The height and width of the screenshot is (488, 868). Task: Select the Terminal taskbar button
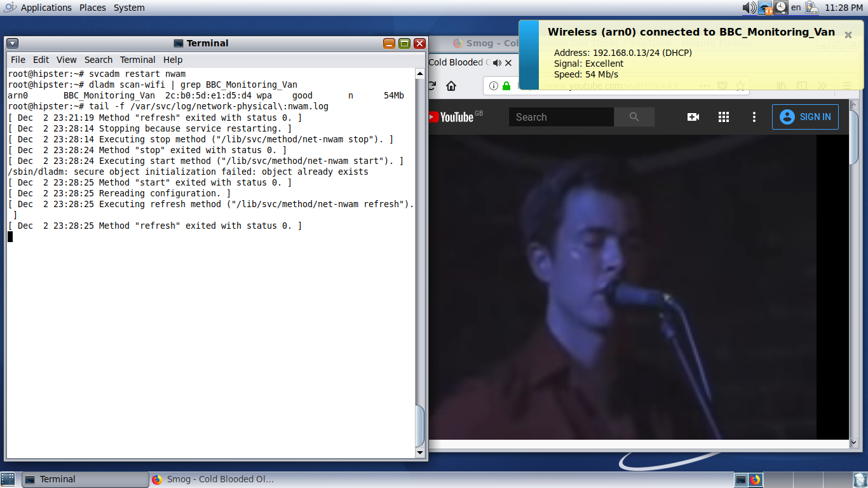tap(85, 479)
